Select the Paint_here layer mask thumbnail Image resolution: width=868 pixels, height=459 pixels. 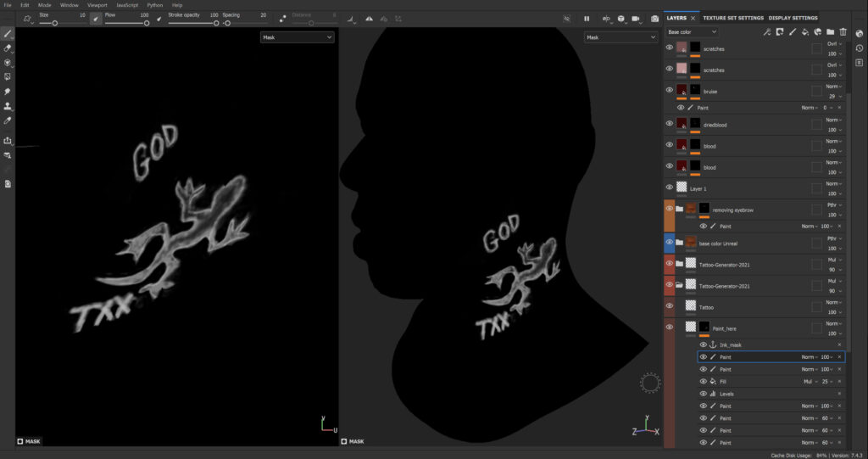(x=704, y=327)
